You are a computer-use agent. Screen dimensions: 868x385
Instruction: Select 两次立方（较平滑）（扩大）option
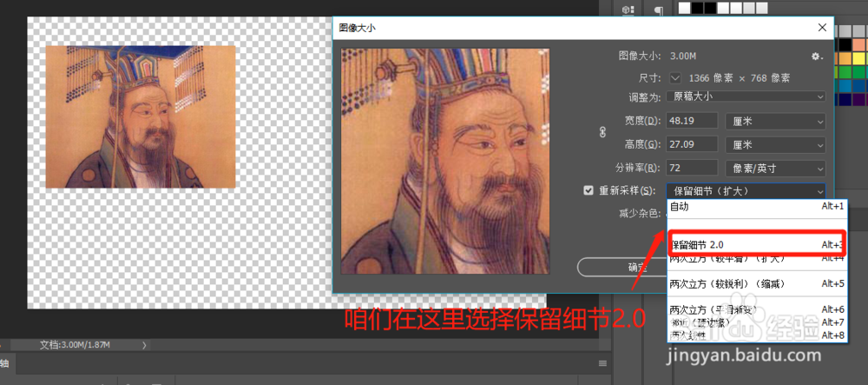[x=757, y=258]
